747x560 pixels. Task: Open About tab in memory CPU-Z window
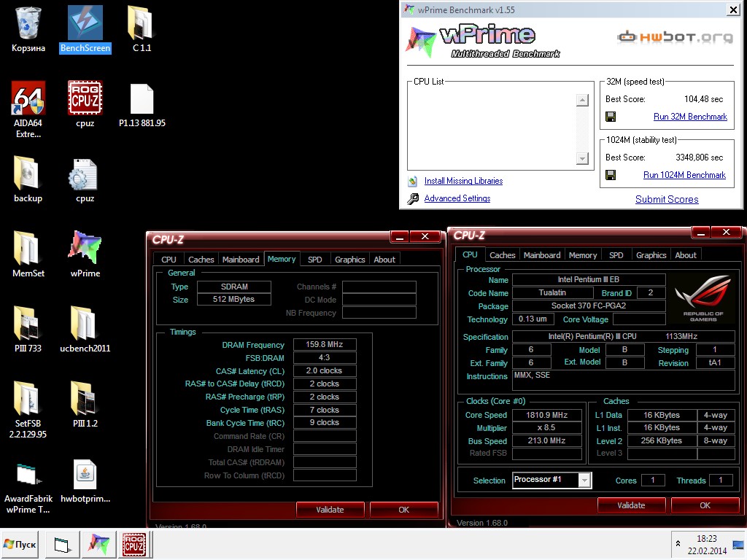(384, 260)
